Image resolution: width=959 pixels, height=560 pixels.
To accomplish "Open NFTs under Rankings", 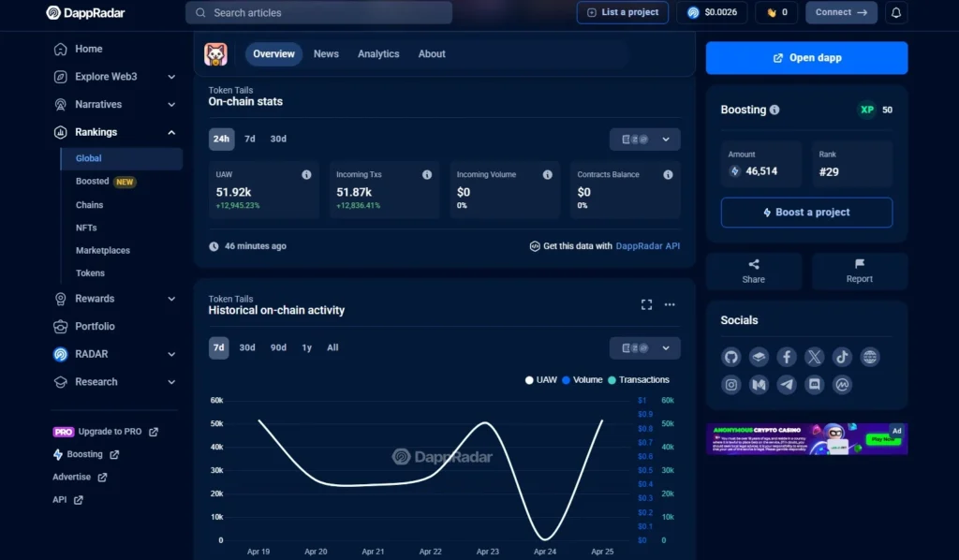I will coord(86,228).
